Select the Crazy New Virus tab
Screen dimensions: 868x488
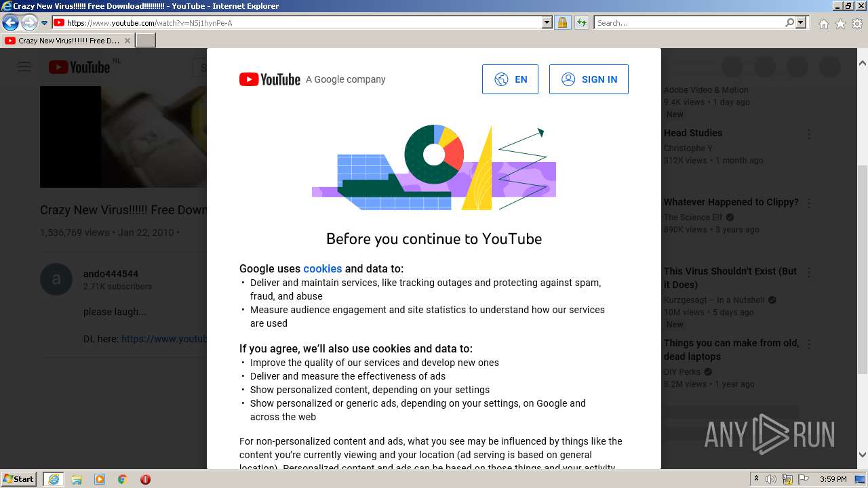(x=67, y=41)
